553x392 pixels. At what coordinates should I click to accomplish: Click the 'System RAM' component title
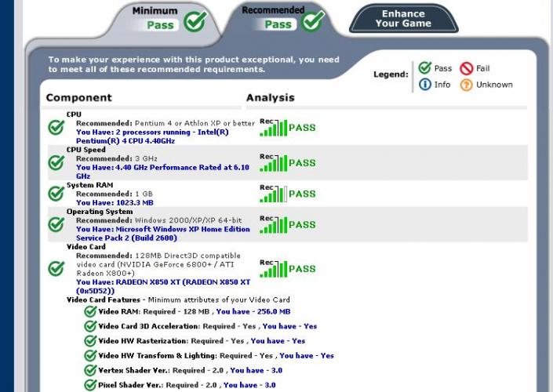coord(89,185)
